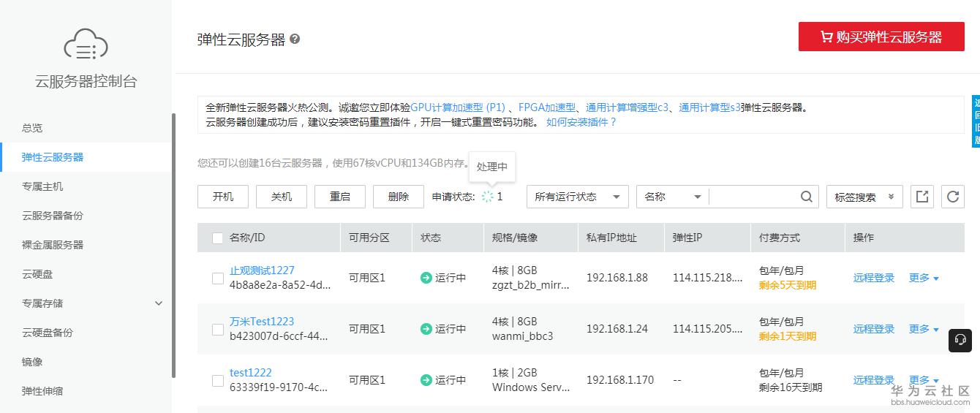The height and width of the screenshot is (413, 980).
Task: Click 远程登录 for 万米Test1223
Action: [874, 329]
